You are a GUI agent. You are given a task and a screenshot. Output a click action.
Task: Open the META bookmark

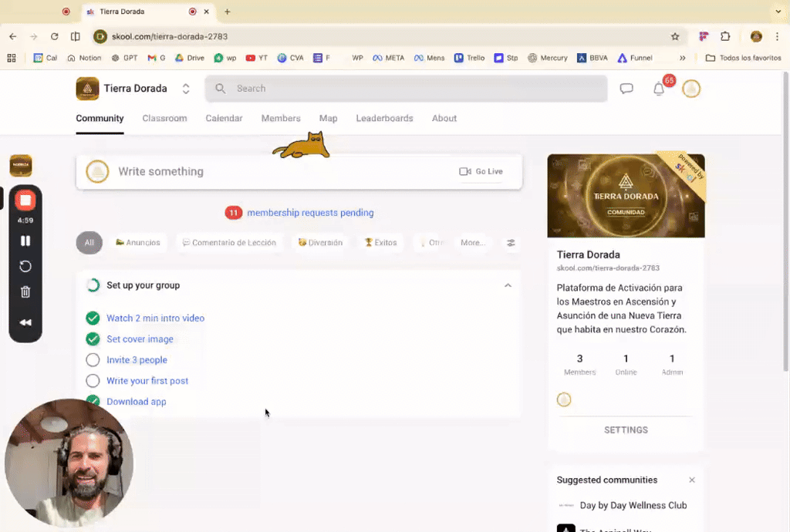pyautogui.click(x=389, y=58)
